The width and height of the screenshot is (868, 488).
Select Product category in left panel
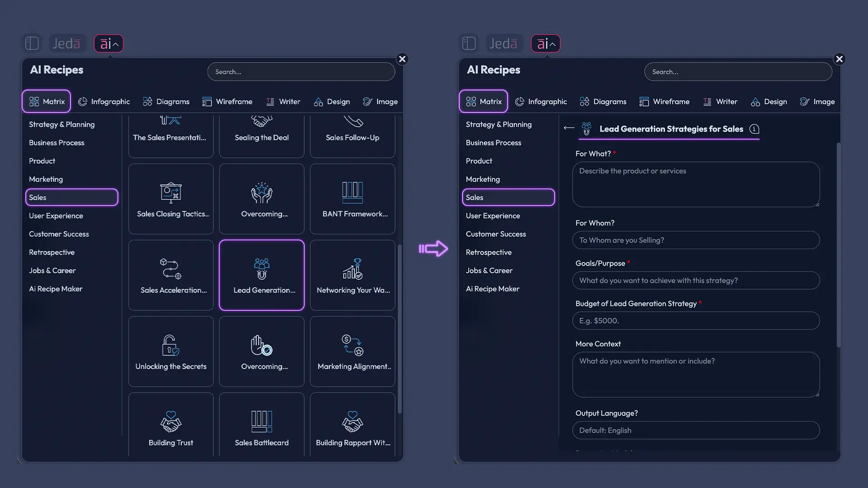pyautogui.click(x=42, y=161)
